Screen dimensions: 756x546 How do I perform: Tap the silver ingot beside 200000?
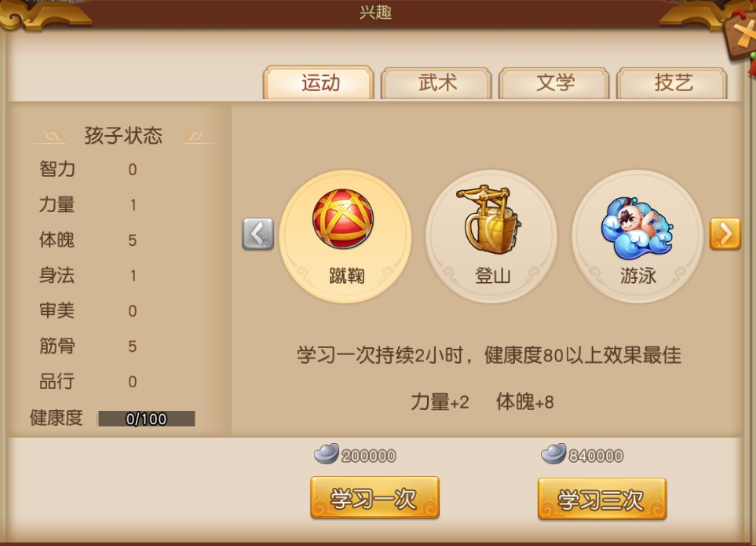coord(327,454)
